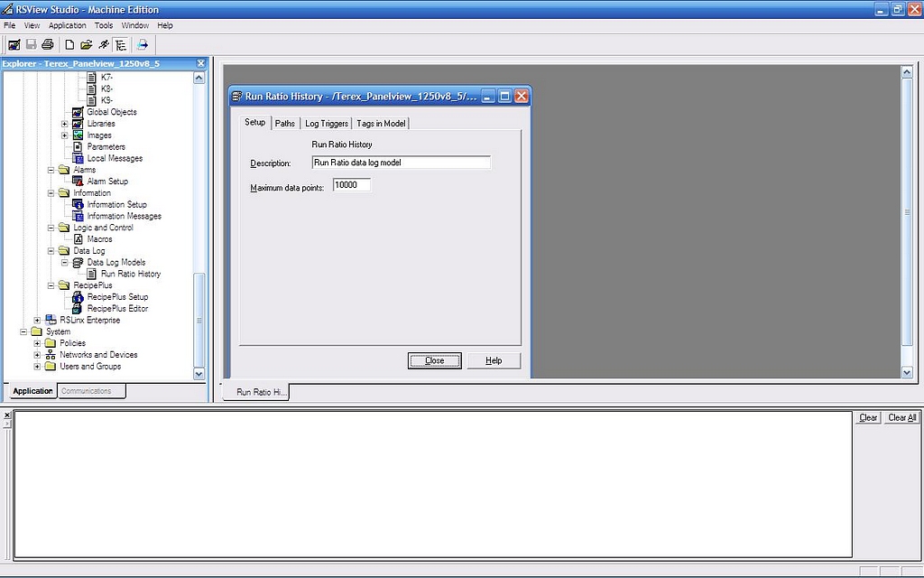Toggle the Explorer tree toolbar icon
This screenshot has width=924, height=578.
pyautogui.click(x=121, y=45)
